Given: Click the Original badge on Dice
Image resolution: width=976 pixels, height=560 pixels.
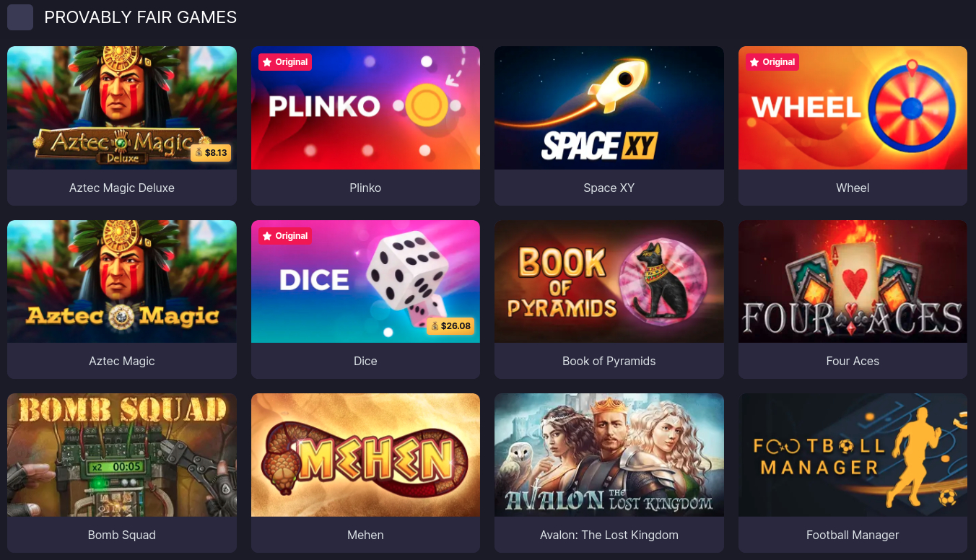Looking at the screenshot, I should click(x=285, y=236).
